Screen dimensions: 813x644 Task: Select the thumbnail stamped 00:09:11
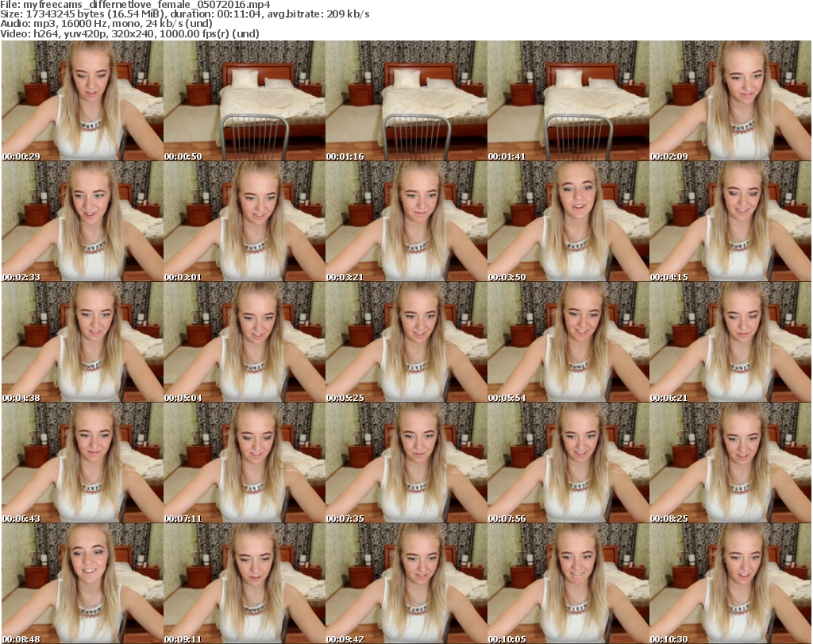[245, 584]
